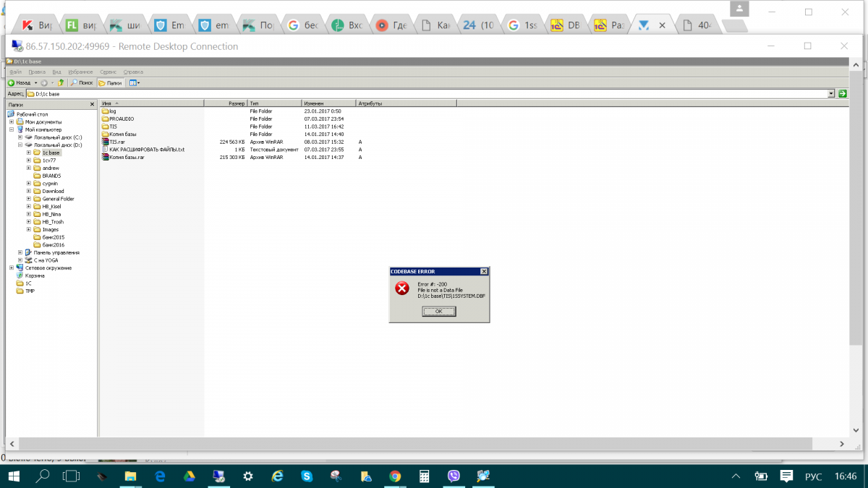Select HB_Kisel folder in tree
Image resolution: width=868 pixels, height=488 pixels.
click(x=51, y=207)
